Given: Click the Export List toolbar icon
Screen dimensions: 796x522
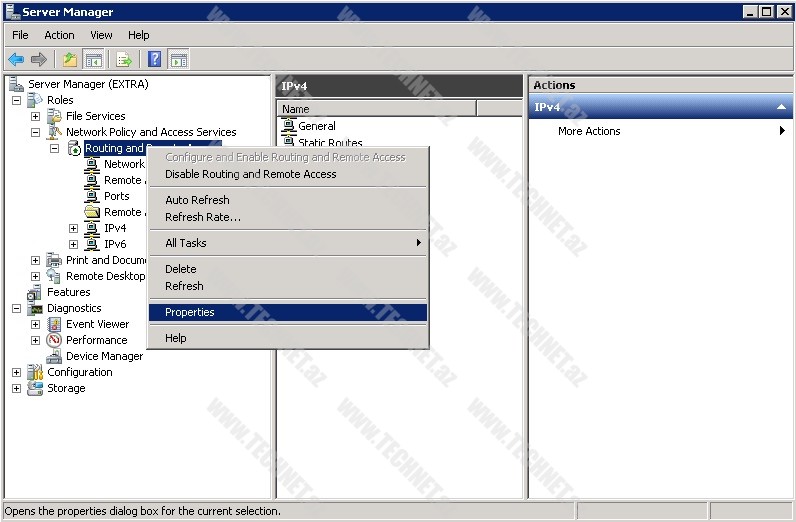Looking at the screenshot, I should point(124,59).
